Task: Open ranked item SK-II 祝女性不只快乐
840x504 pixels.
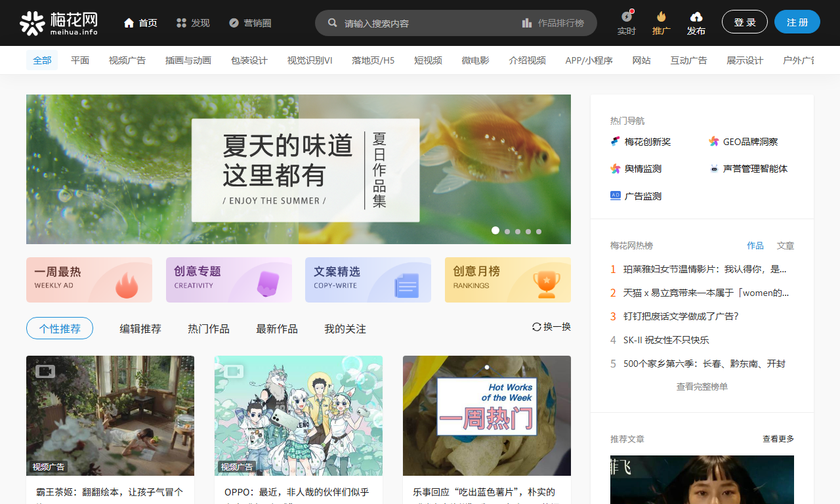Action: click(x=666, y=340)
